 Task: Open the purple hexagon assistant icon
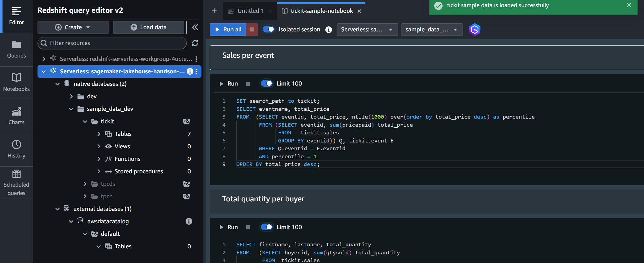click(x=475, y=29)
